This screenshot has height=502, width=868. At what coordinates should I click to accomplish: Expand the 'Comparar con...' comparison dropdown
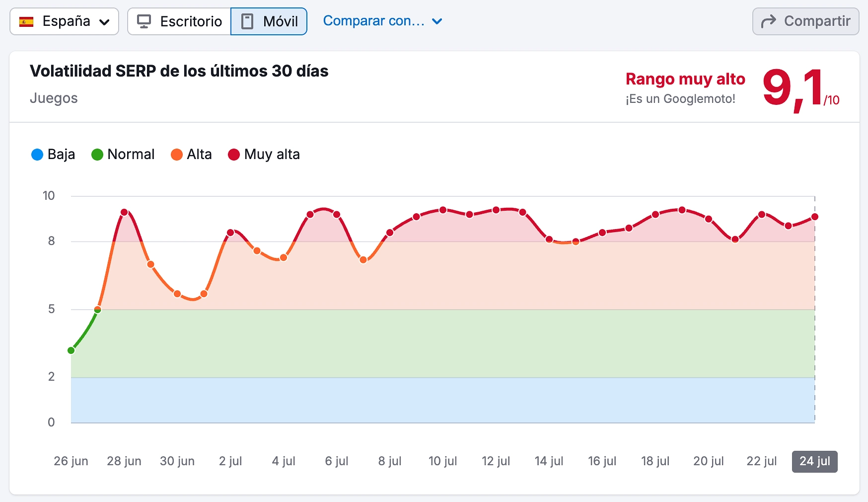coord(382,21)
